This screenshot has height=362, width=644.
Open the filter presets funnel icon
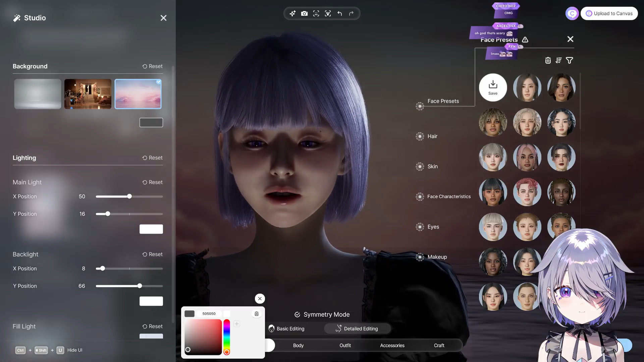click(569, 60)
